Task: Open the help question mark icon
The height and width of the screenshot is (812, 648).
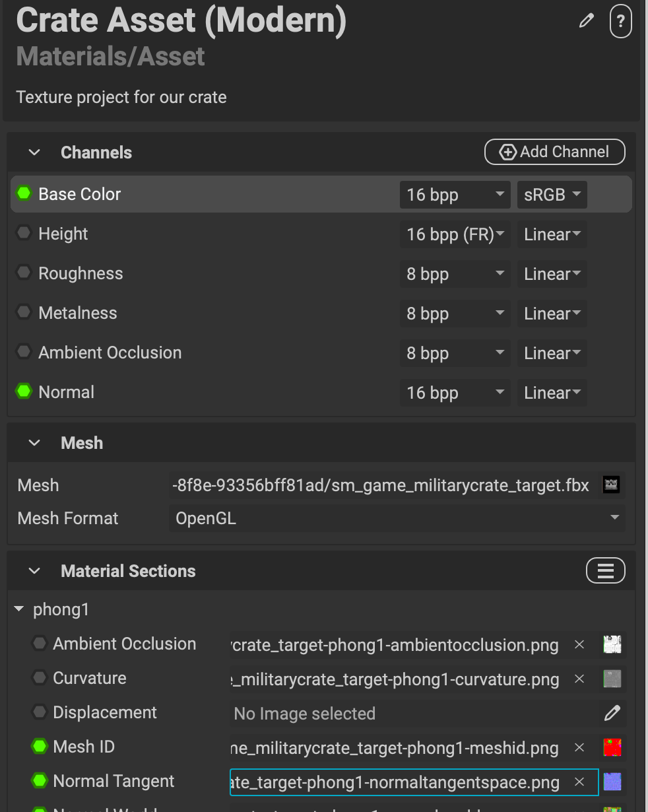Action: tap(620, 21)
